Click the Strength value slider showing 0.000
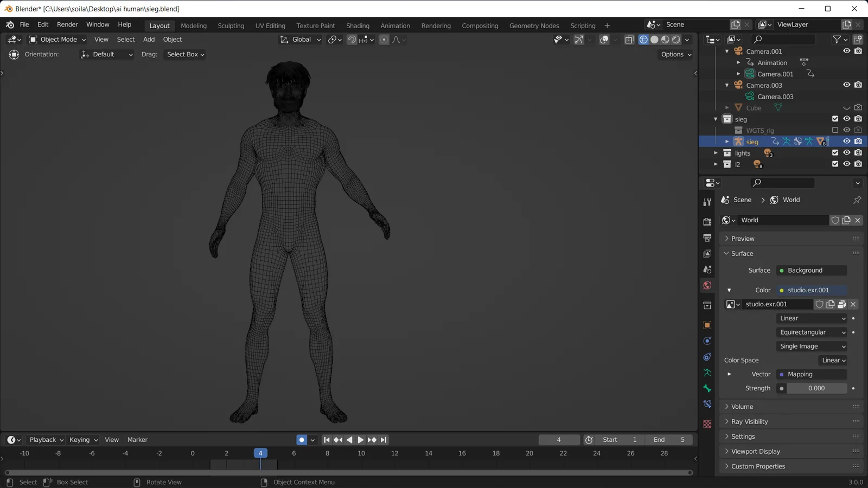This screenshot has width=868, height=488. coord(817,388)
